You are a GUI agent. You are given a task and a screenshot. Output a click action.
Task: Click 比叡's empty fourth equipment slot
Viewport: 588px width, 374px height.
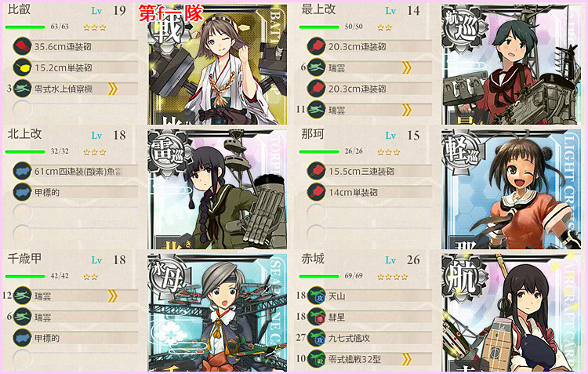pyautogui.click(x=75, y=110)
